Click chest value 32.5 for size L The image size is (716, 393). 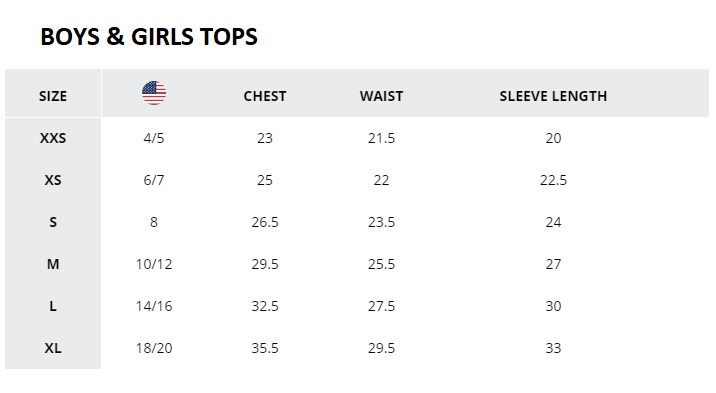tap(265, 306)
